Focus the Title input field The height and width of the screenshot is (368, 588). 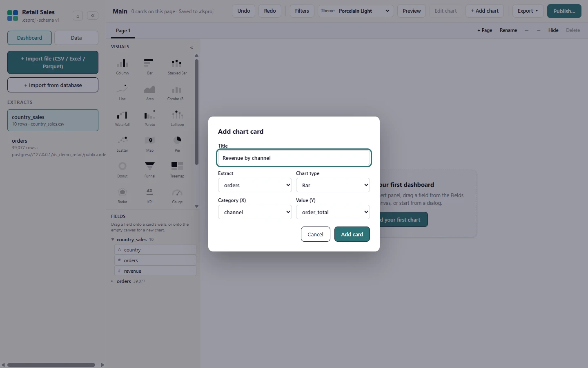coord(294,158)
